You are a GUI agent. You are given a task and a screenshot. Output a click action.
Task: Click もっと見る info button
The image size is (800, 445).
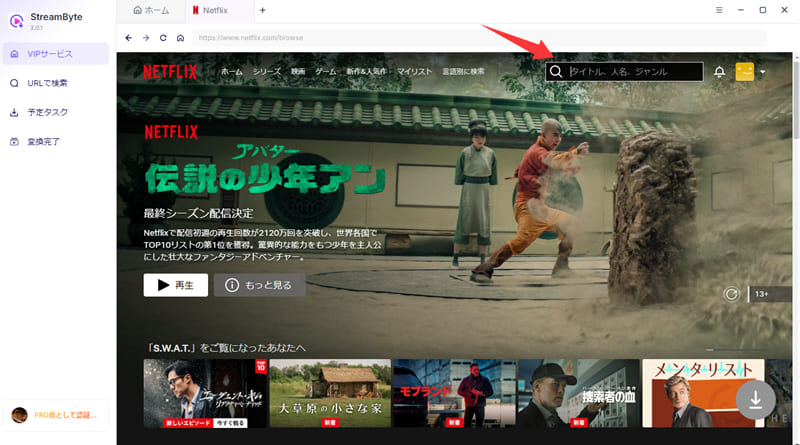[x=260, y=285]
